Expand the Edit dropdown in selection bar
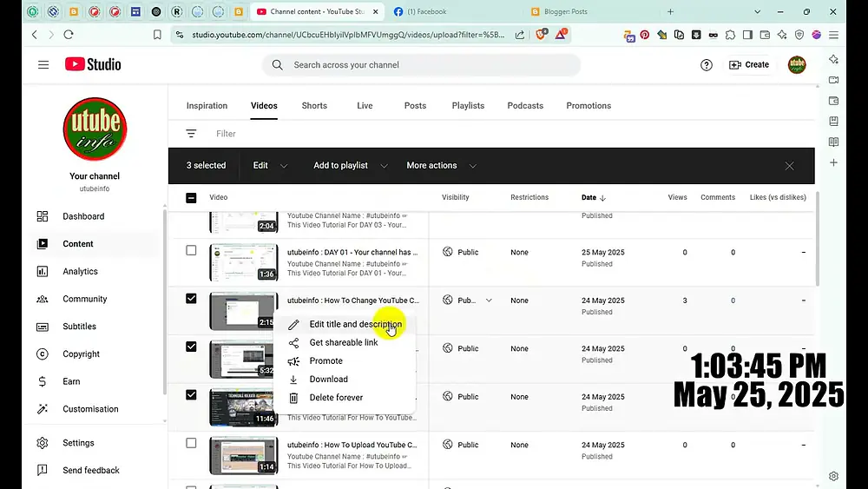The image size is (868, 489). 270,166
